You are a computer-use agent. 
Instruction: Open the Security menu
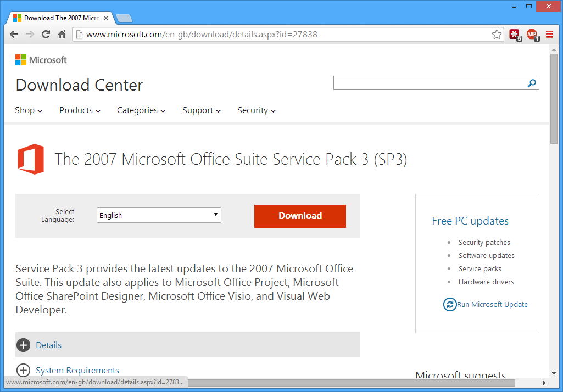point(257,110)
